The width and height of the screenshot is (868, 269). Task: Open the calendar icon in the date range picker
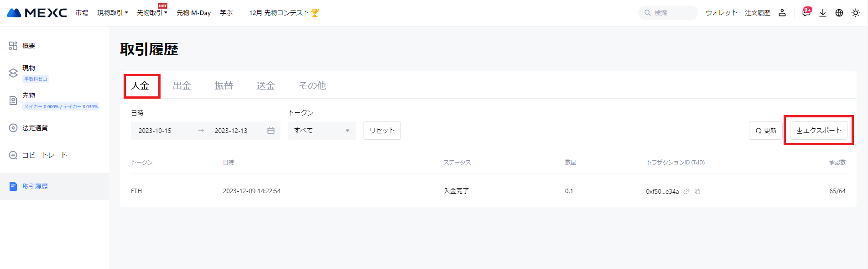click(271, 130)
